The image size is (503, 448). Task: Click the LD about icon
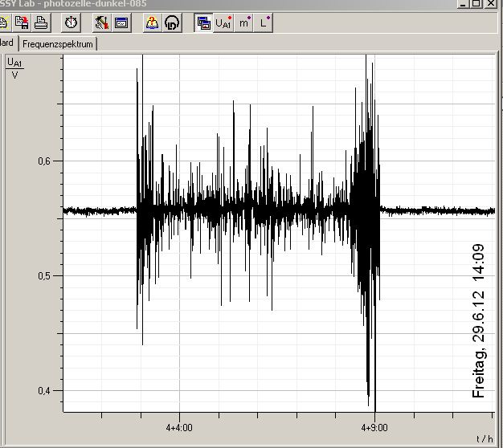click(x=172, y=22)
